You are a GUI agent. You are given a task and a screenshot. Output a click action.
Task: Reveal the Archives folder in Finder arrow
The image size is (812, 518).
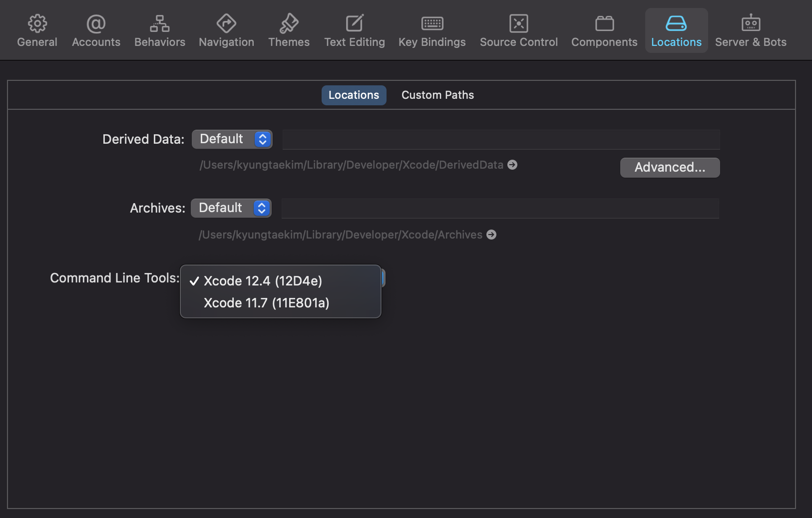tap(491, 235)
